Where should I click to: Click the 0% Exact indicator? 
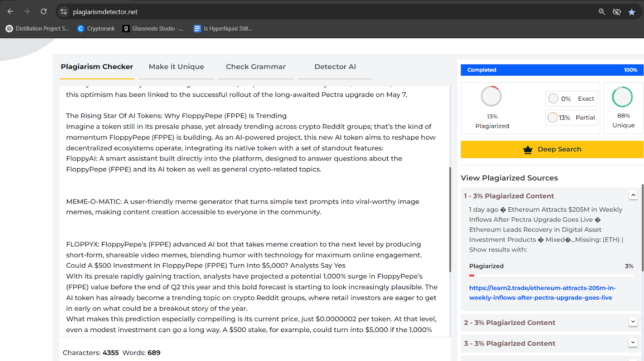click(571, 99)
